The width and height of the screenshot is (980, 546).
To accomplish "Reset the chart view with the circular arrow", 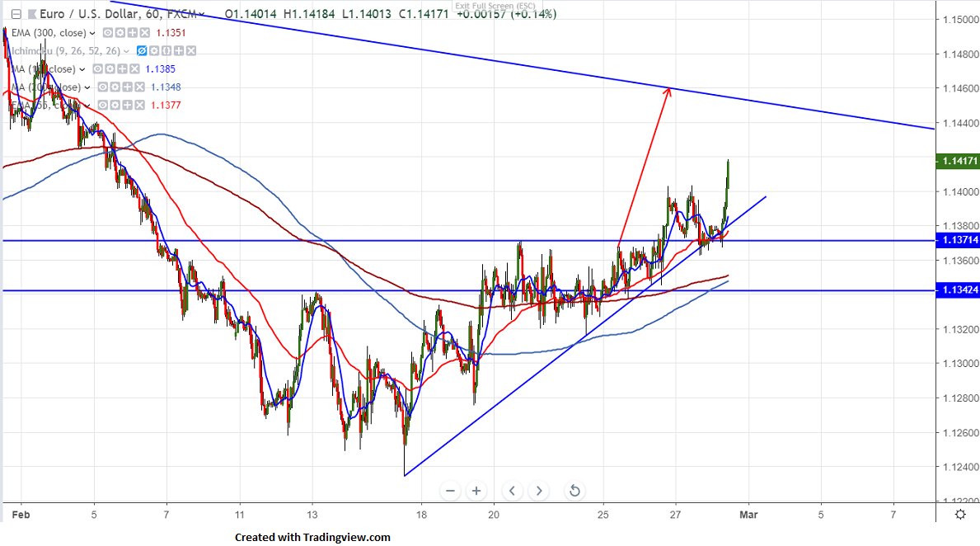I will (x=574, y=491).
